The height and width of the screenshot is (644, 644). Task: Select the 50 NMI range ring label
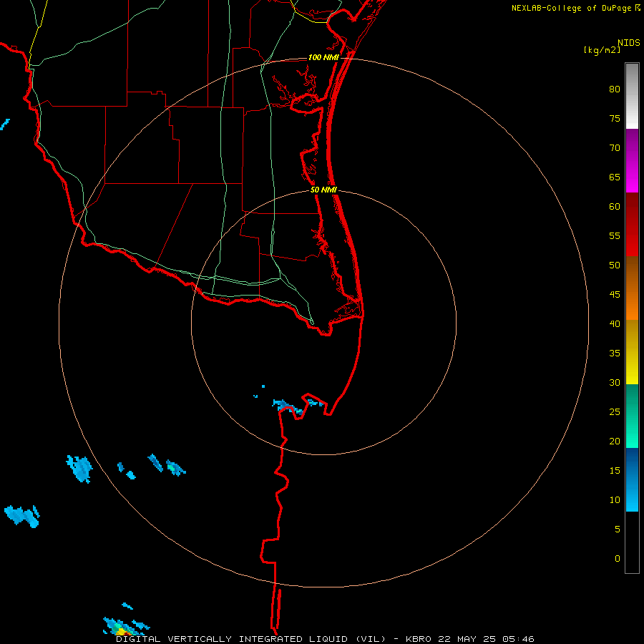(323, 190)
